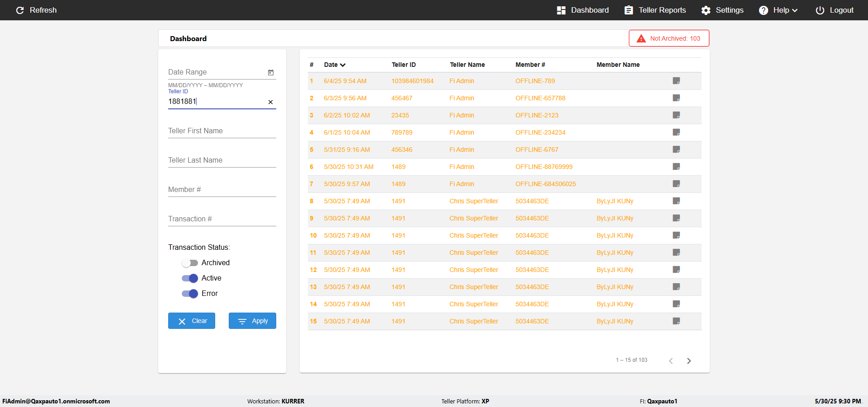Toggle Date column sort arrow
Screen dimensions: 868x407
click(x=343, y=65)
